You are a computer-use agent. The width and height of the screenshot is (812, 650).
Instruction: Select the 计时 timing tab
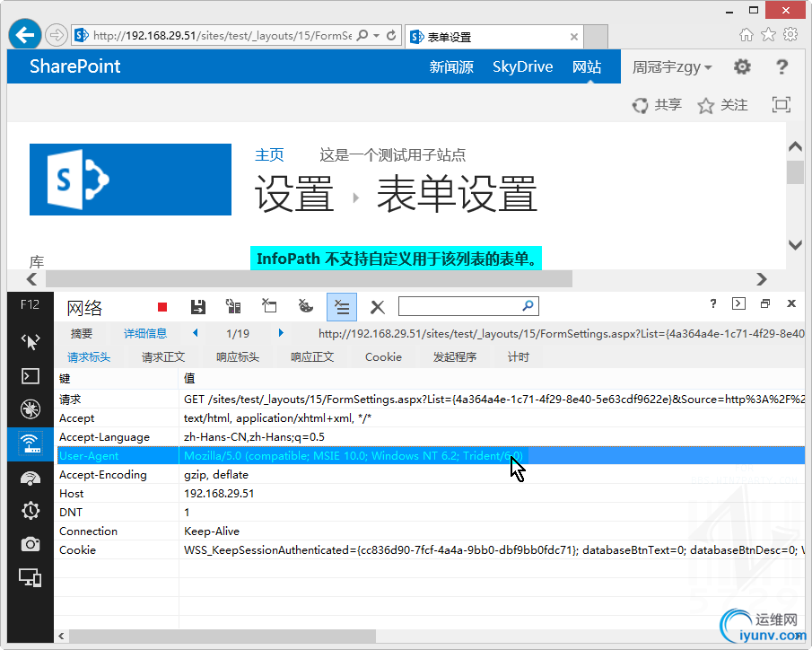(x=518, y=357)
